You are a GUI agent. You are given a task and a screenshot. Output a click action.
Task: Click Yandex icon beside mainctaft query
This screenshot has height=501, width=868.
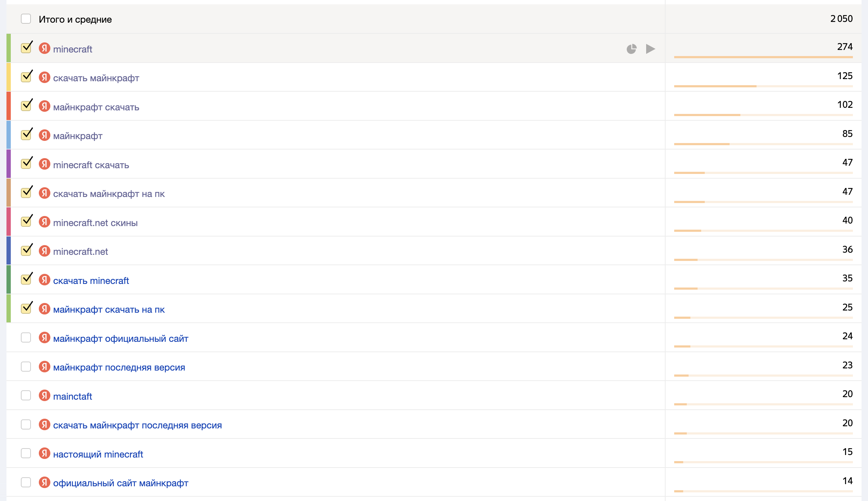pos(44,396)
